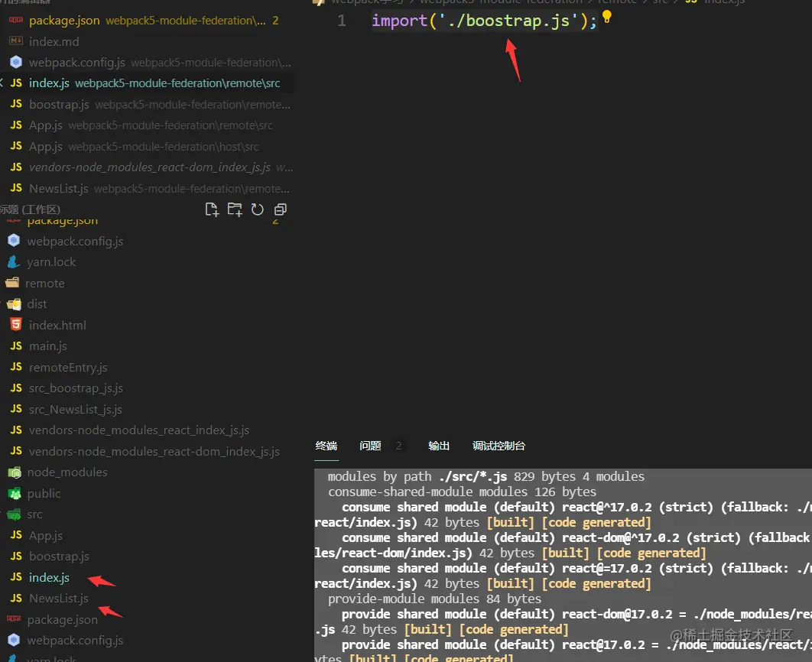This screenshot has width=812, height=662.
Task: Switch to the 终端 terminal tab
Action: click(x=326, y=446)
